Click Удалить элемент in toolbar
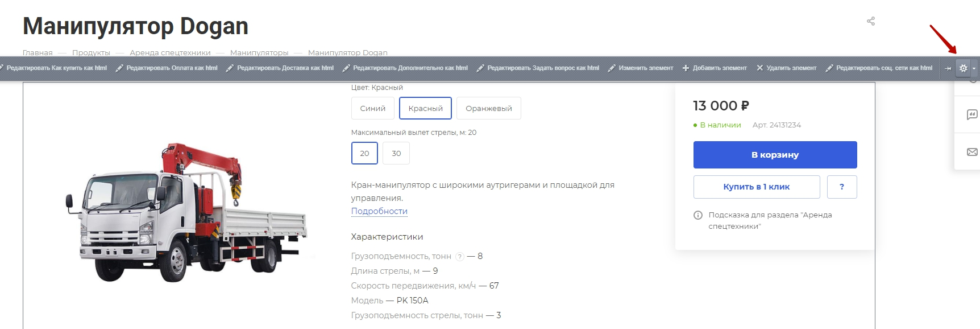Image resolution: width=980 pixels, height=329 pixels. point(786,68)
